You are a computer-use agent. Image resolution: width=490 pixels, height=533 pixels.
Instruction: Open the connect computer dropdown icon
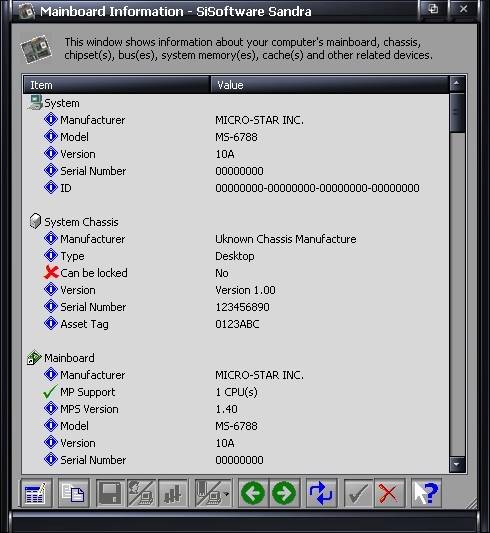coord(213,493)
